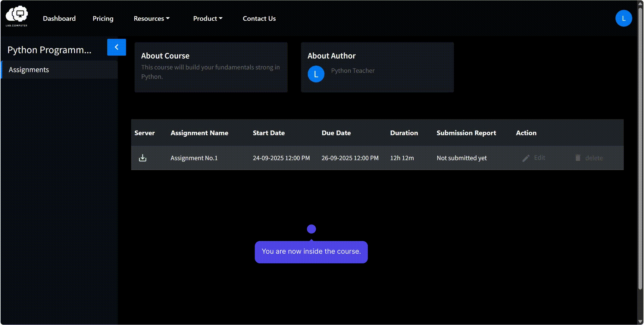Download server for Assignment No.1
644x325 pixels.
tap(142, 158)
